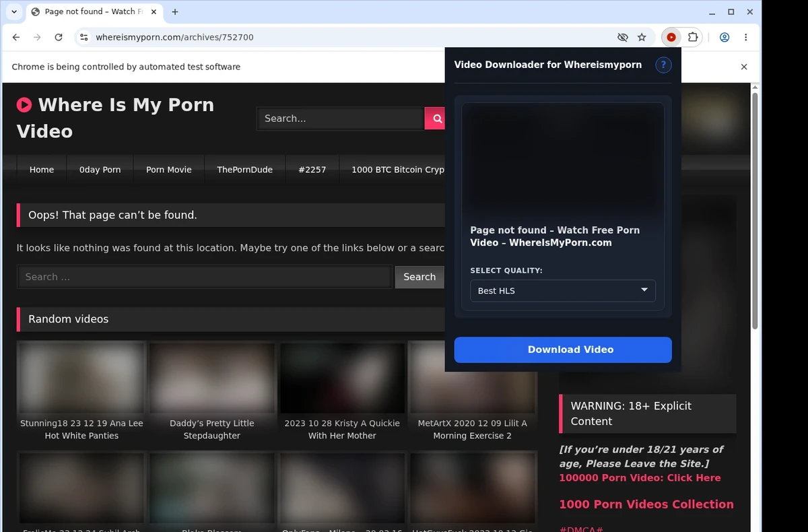Go back with the browser back arrow
Image resolution: width=808 pixels, height=532 pixels.
16,38
